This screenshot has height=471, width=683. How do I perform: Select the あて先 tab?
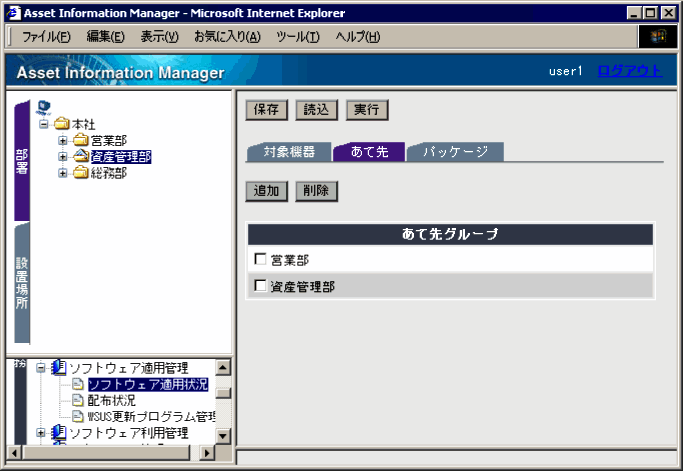(x=369, y=152)
